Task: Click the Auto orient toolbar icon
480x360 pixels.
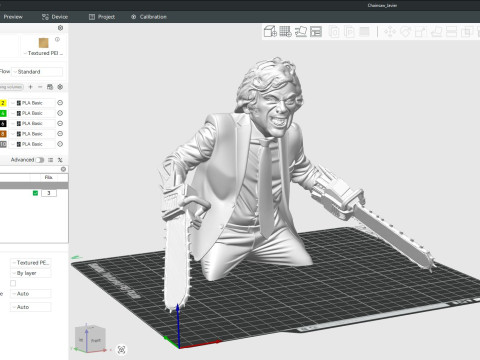Action: (x=301, y=32)
